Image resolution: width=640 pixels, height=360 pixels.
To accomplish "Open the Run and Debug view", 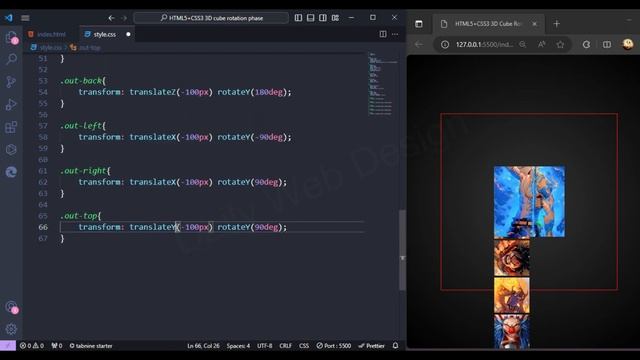I will coord(11,104).
